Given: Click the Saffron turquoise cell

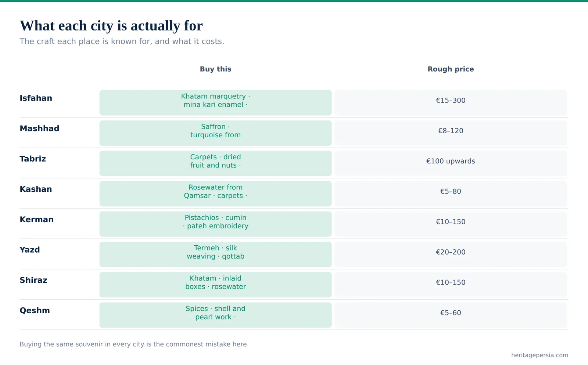Looking at the screenshot, I should click(215, 133).
